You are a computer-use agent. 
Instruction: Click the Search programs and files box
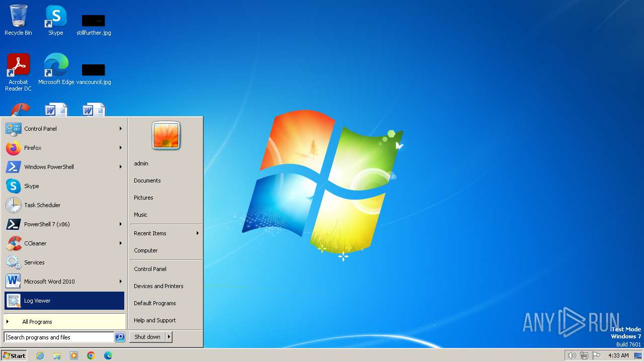coord(59,337)
